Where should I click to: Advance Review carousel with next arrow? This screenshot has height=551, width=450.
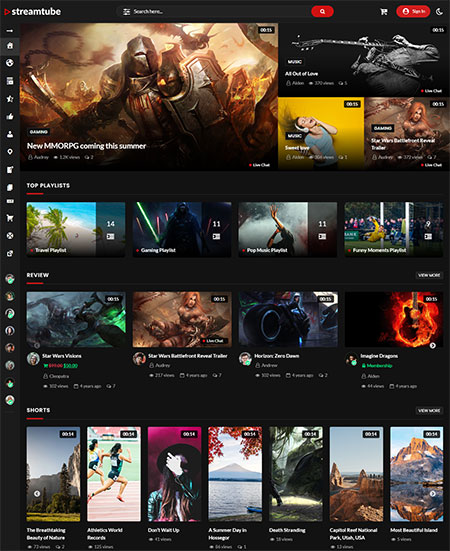(433, 345)
